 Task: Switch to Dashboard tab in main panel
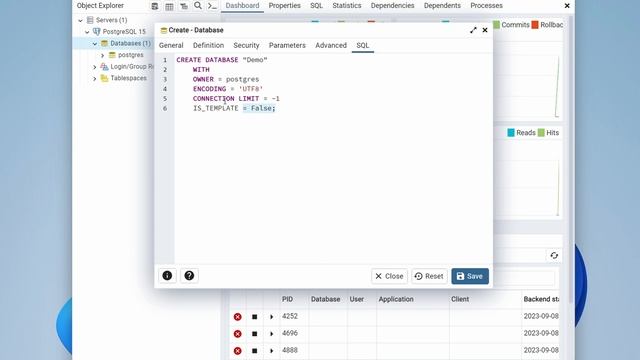[242, 6]
